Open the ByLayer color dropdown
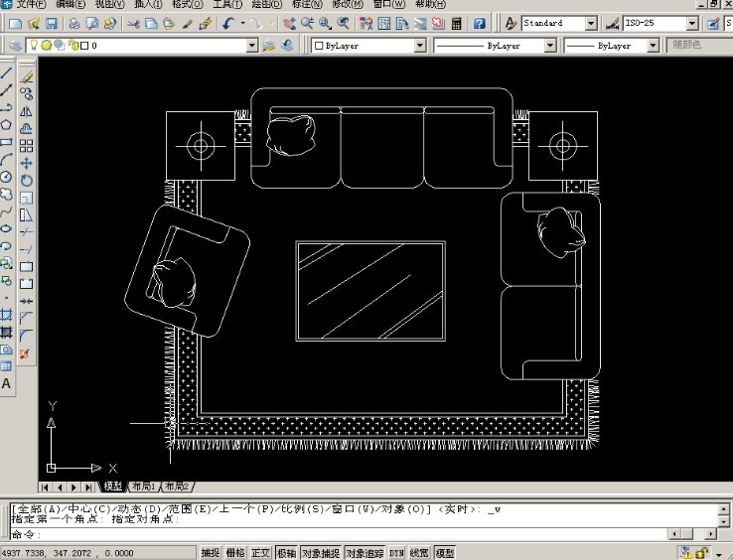The image size is (733, 560). (420, 46)
